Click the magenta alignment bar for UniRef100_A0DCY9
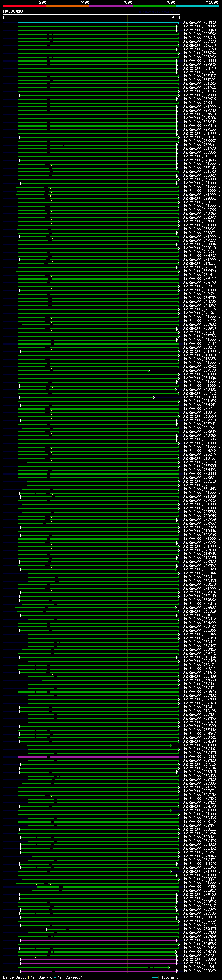The width and height of the screenshot is (222, 980). coord(99,971)
